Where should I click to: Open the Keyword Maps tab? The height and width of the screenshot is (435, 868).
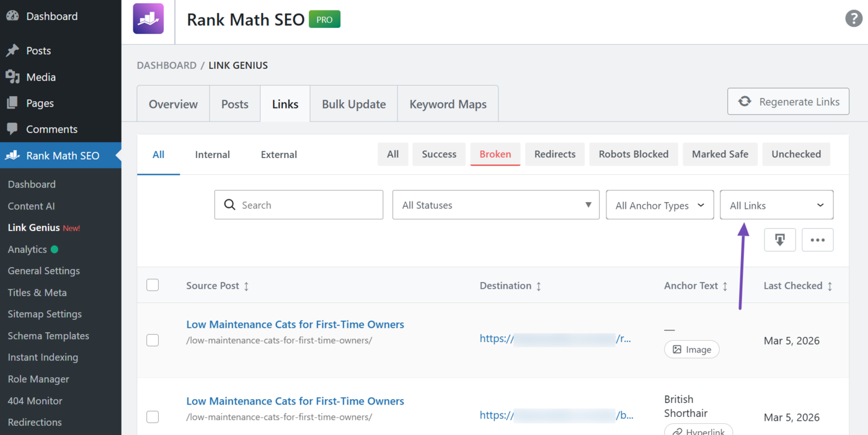[x=448, y=104]
